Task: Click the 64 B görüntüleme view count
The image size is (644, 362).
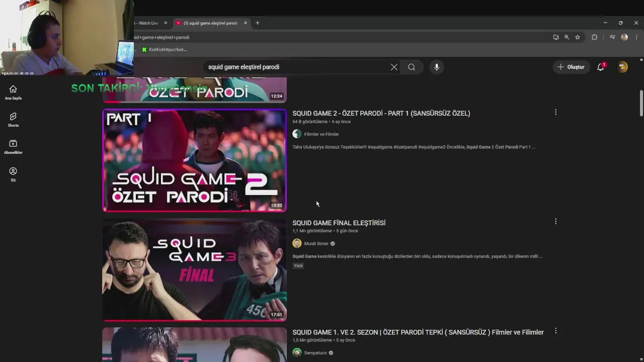Action: point(309,122)
